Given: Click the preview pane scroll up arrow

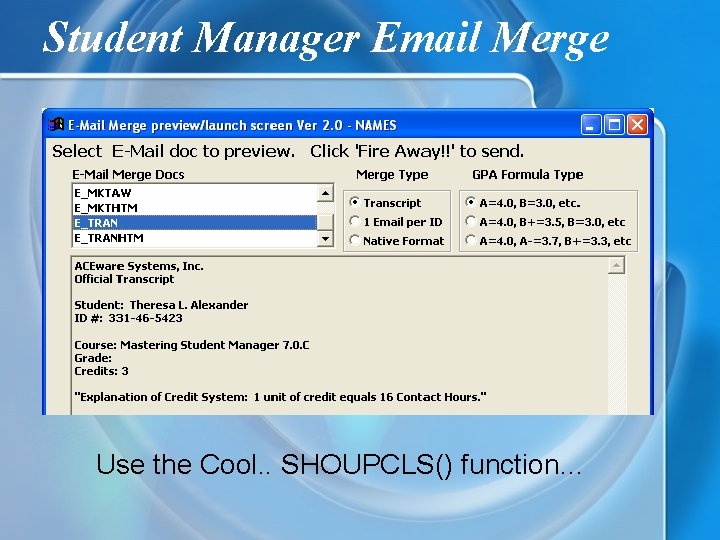Looking at the screenshot, I should coord(616,265).
